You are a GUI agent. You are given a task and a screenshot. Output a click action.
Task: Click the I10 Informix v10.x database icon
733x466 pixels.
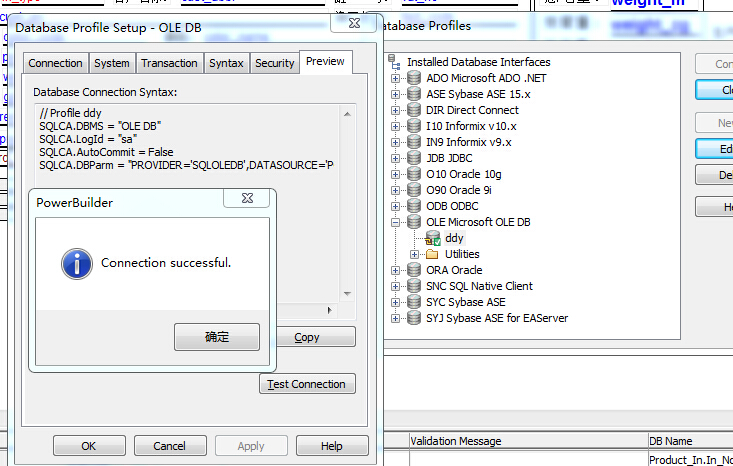[414, 126]
